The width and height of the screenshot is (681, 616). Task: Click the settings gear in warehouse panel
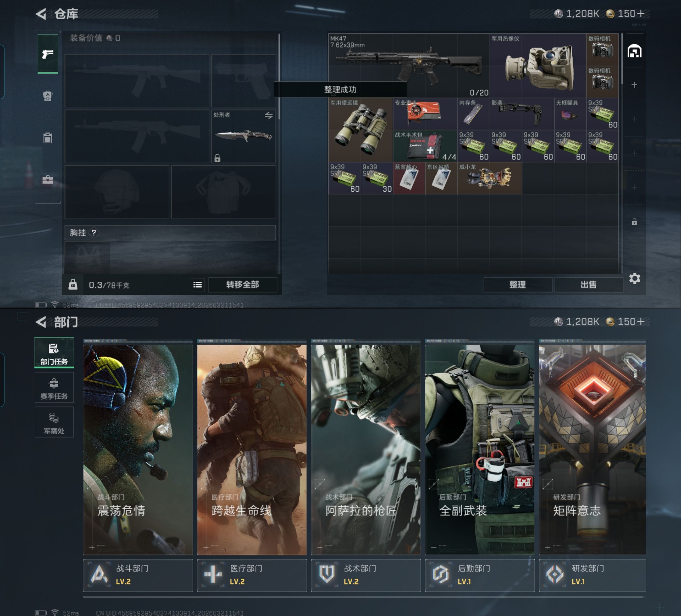[635, 279]
